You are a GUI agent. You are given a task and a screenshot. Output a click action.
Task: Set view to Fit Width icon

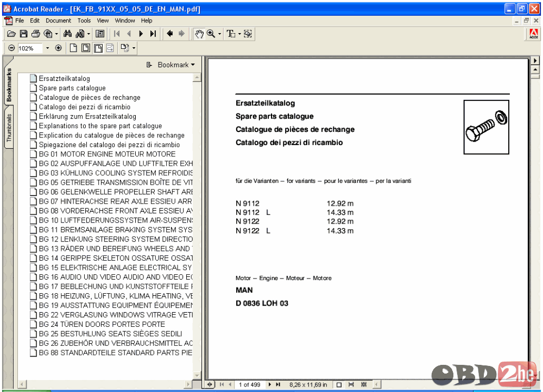[98, 48]
